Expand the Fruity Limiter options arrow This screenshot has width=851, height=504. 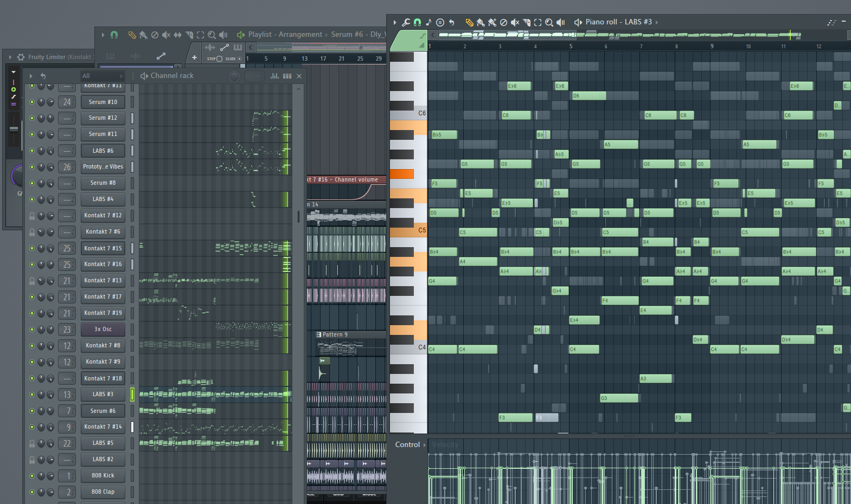[x=10, y=57]
